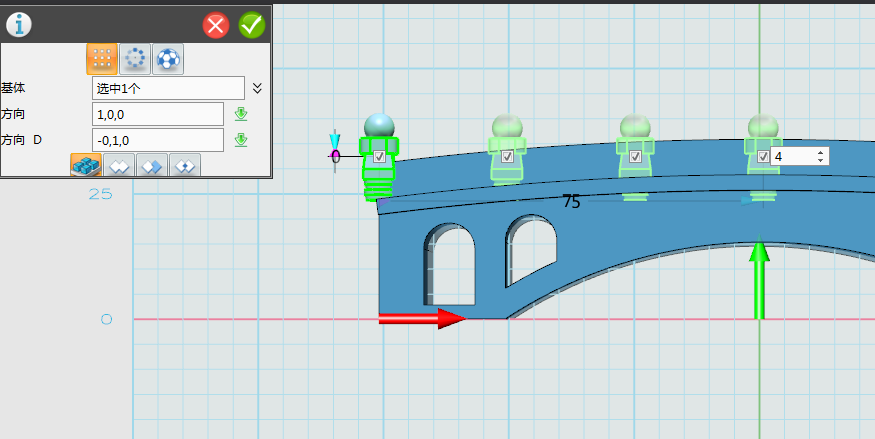Select the linear array pattern type
Viewport: 875px width, 439px height.
pos(101,60)
